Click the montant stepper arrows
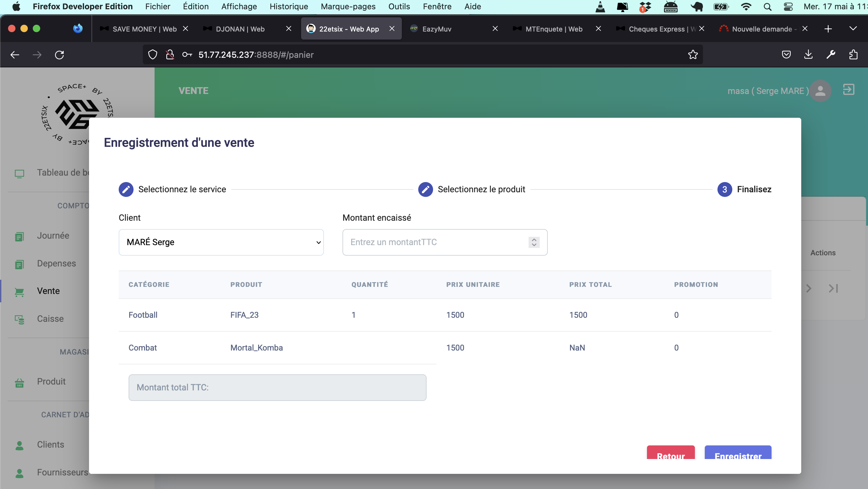This screenshot has width=868, height=489. pyautogui.click(x=534, y=242)
